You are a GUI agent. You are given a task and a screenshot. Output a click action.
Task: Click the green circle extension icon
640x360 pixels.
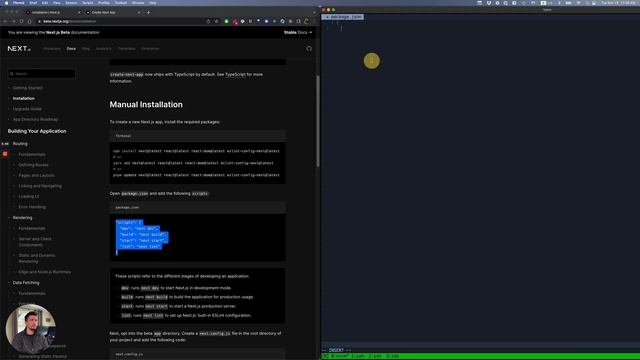[227, 21]
